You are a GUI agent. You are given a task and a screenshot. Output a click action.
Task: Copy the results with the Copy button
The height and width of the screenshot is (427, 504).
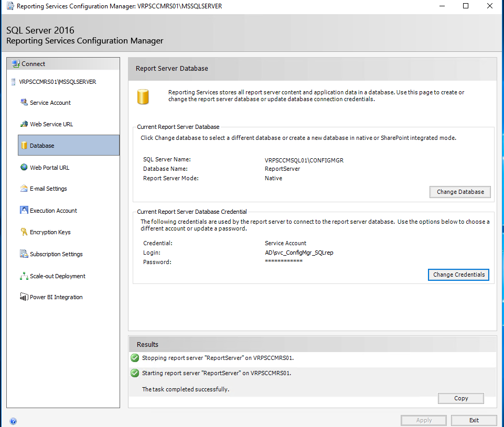click(x=461, y=398)
